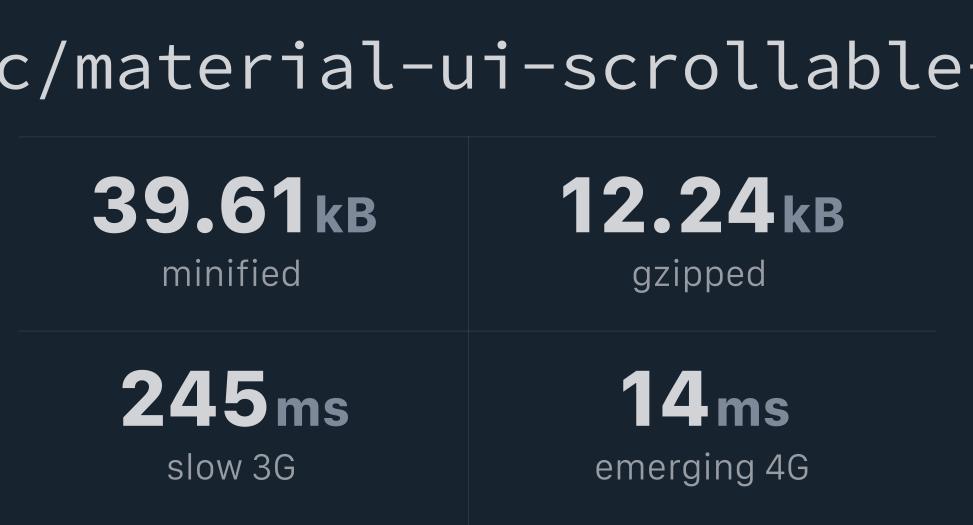Image resolution: width=973 pixels, height=525 pixels.
Task: Select the "minified" label
Action: 231,274
